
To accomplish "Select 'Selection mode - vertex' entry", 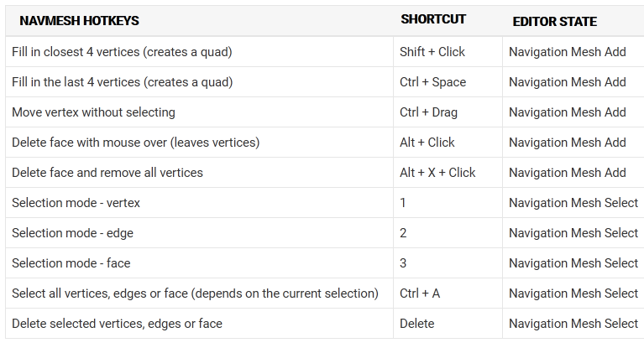I will click(76, 203).
